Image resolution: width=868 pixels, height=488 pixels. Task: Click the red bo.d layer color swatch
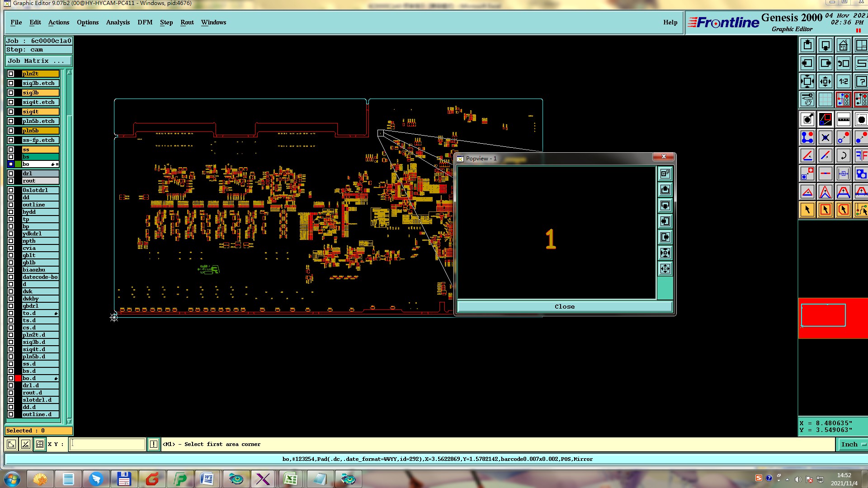point(18,378)
